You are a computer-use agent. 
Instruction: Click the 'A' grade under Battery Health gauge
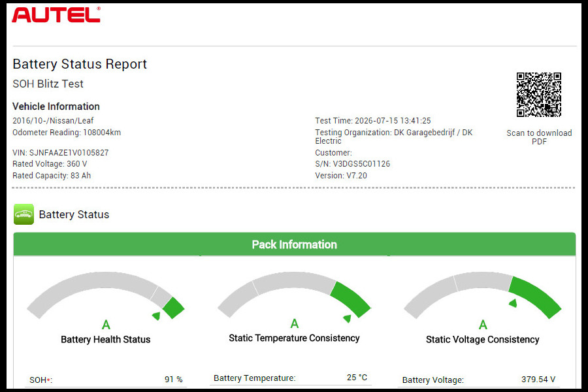[106, 325]
